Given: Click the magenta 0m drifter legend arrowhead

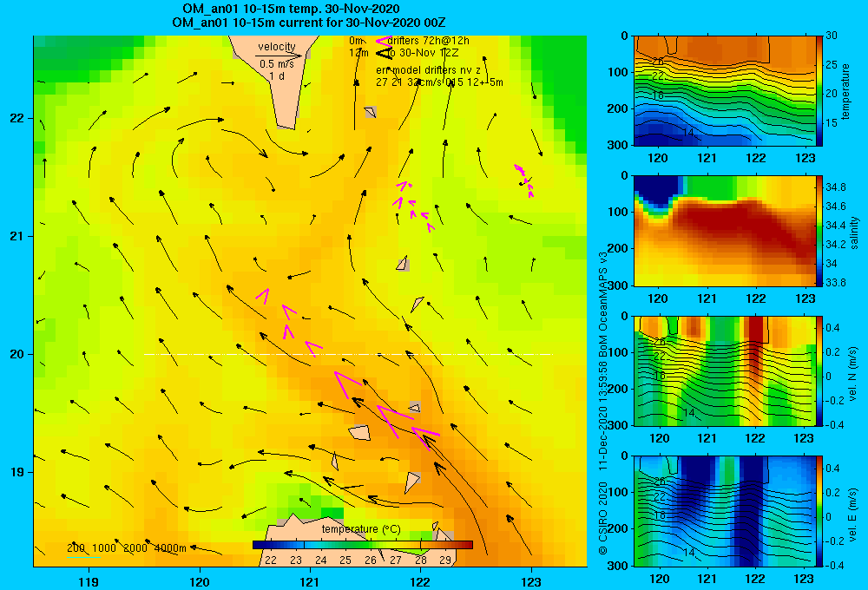Looking at the screenshot, I should (x=383, y=41).
